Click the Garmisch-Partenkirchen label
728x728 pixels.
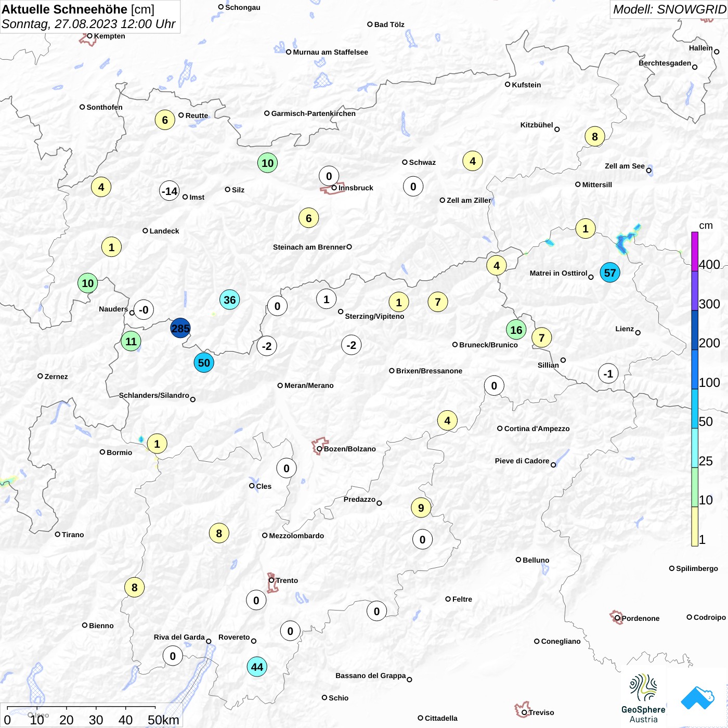point(314,113)
